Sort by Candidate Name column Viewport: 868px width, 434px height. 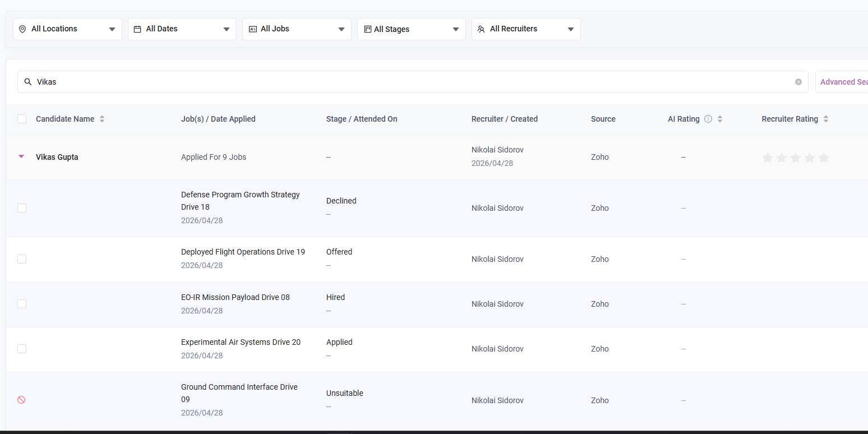click(102, 119)
